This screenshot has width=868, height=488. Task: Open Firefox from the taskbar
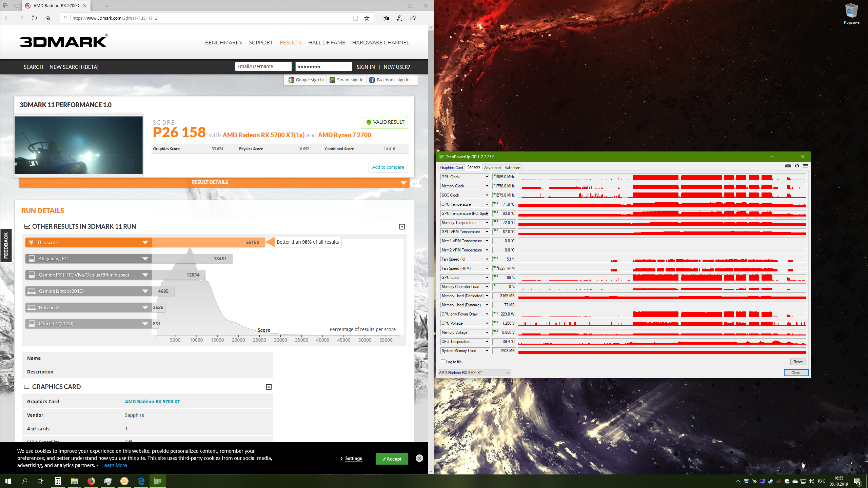point(91,481)
